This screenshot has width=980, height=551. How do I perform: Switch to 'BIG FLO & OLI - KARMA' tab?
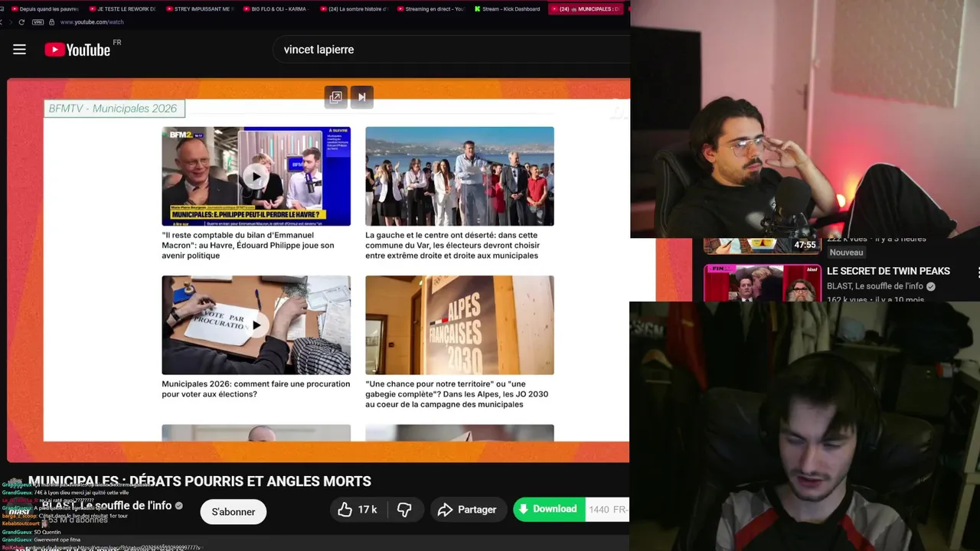pyautogui.click(x=276, y=9)
